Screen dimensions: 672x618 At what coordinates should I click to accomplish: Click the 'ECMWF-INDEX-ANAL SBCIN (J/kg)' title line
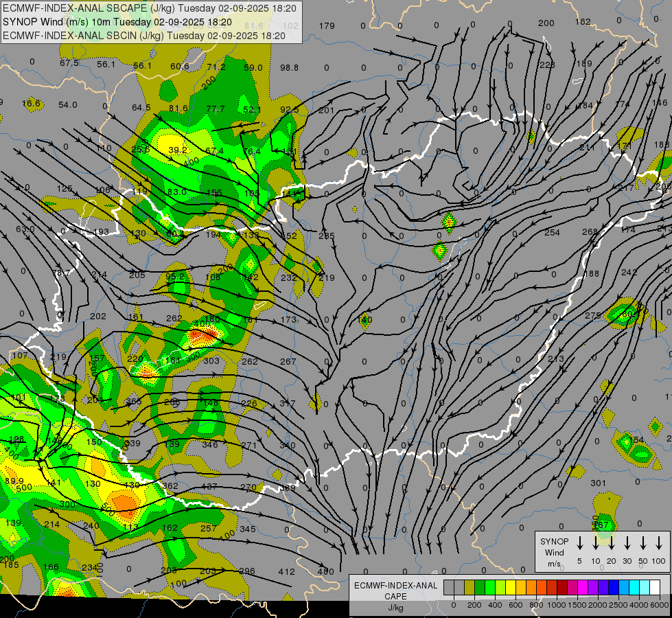143,36
